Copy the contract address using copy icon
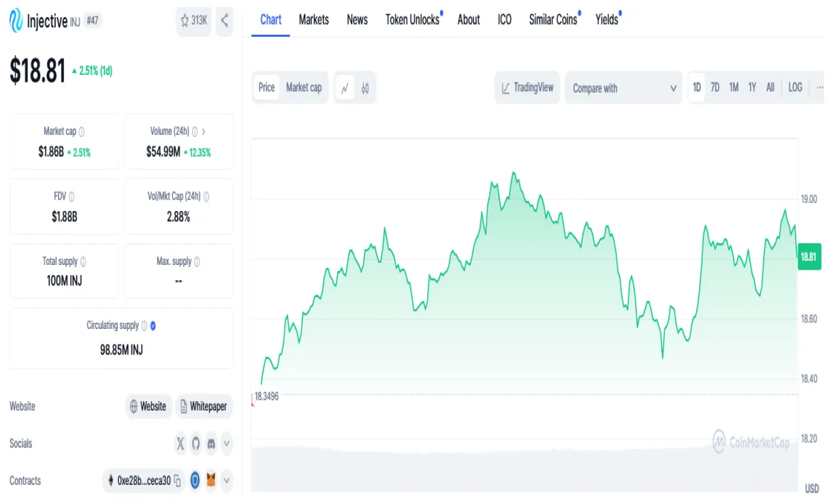 176,481
